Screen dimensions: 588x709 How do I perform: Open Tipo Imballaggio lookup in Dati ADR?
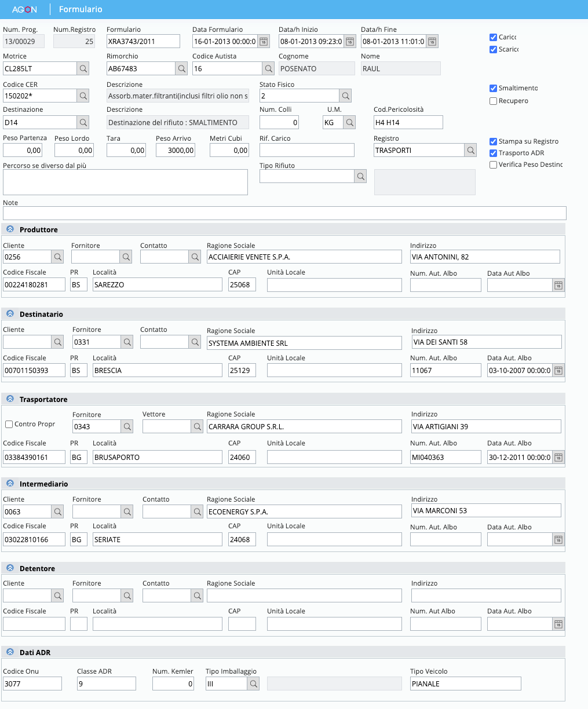point(253,684)
